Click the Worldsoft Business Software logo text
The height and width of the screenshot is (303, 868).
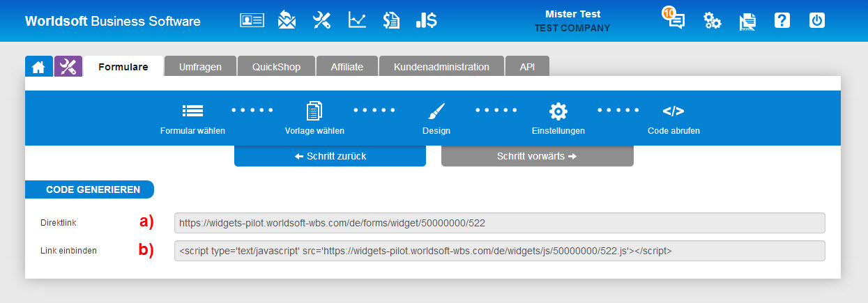tap(113, 21)
